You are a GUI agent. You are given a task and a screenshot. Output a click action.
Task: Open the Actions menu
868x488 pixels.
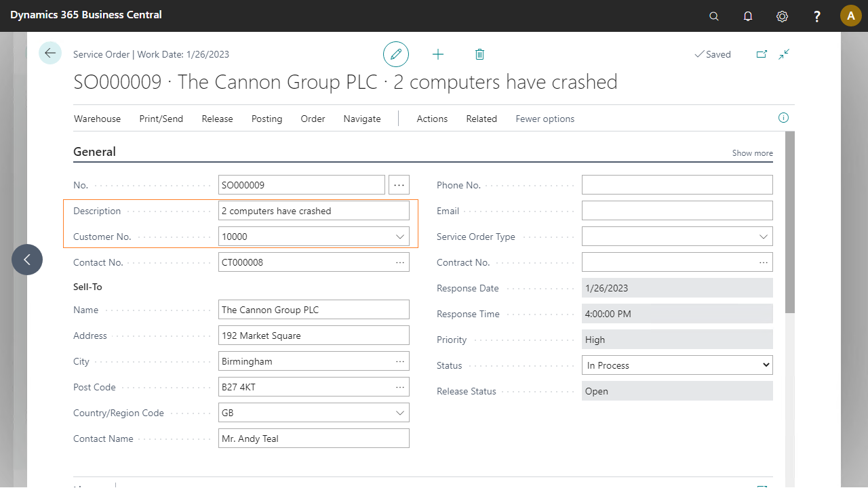pos(432,119)
